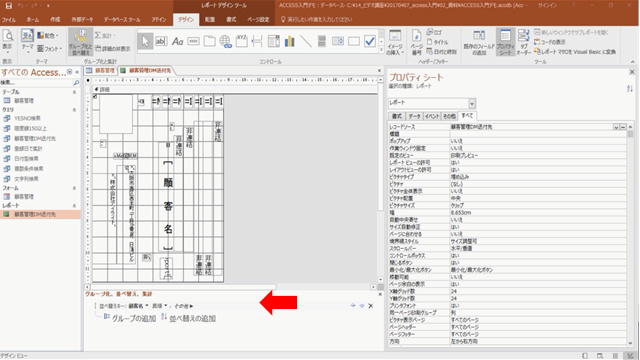Click the イメージの挿入 (Insert Image) button

[x=395, y=42]
